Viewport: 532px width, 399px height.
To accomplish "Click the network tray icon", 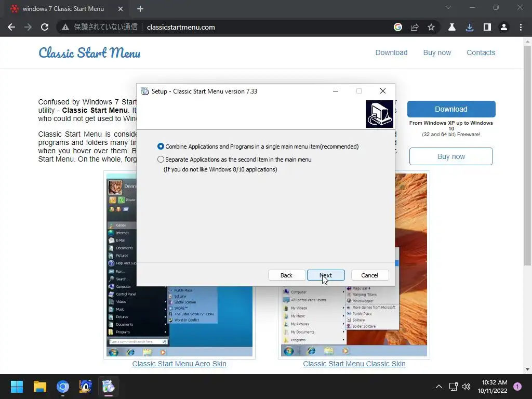I will click(x=453, y=387).
